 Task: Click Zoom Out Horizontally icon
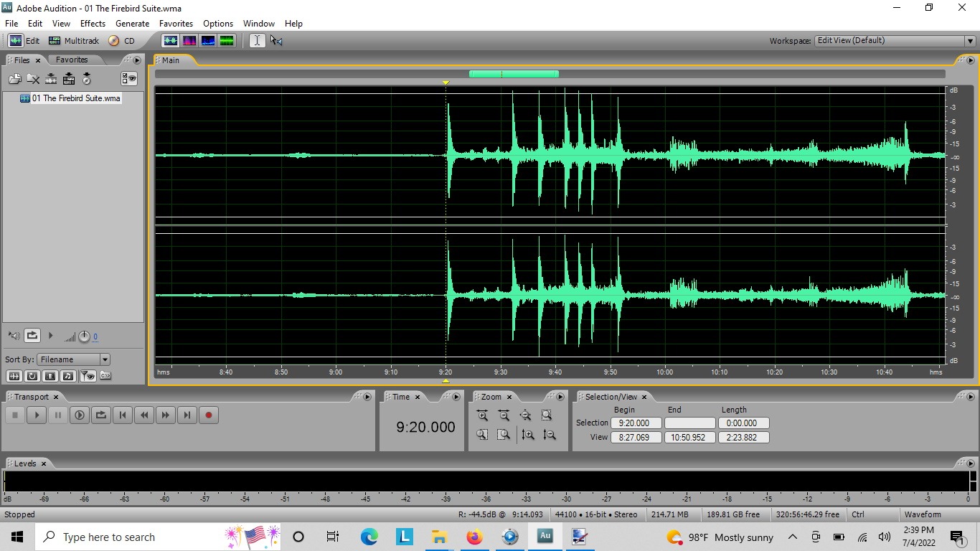[x=504, y=415]
